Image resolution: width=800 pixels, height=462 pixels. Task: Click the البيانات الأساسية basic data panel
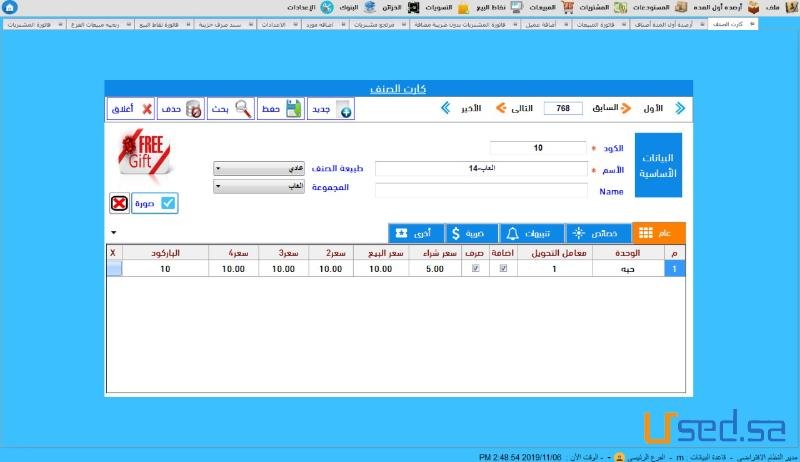658,165
